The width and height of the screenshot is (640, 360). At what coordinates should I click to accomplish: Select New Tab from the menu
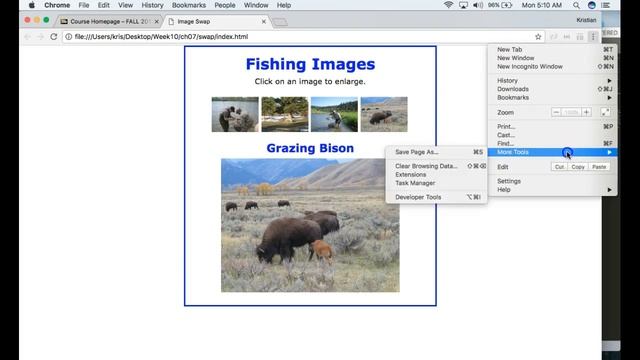click(x=553, y=49)
